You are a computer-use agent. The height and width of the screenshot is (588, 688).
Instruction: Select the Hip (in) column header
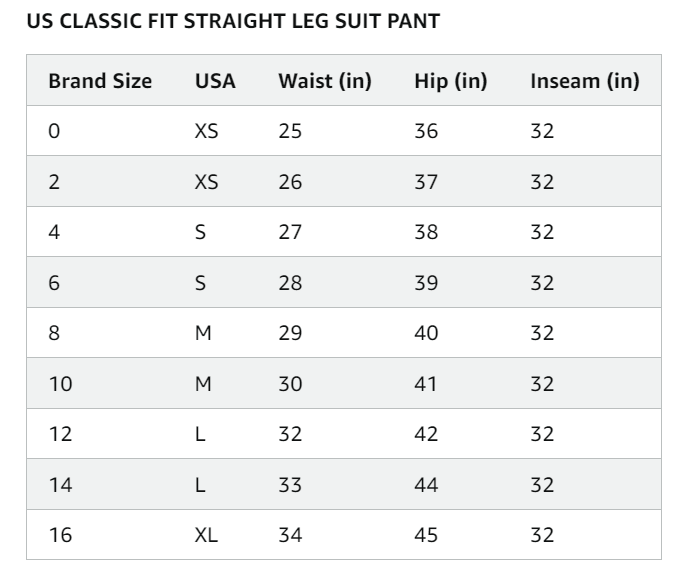[x=450, y=81]
